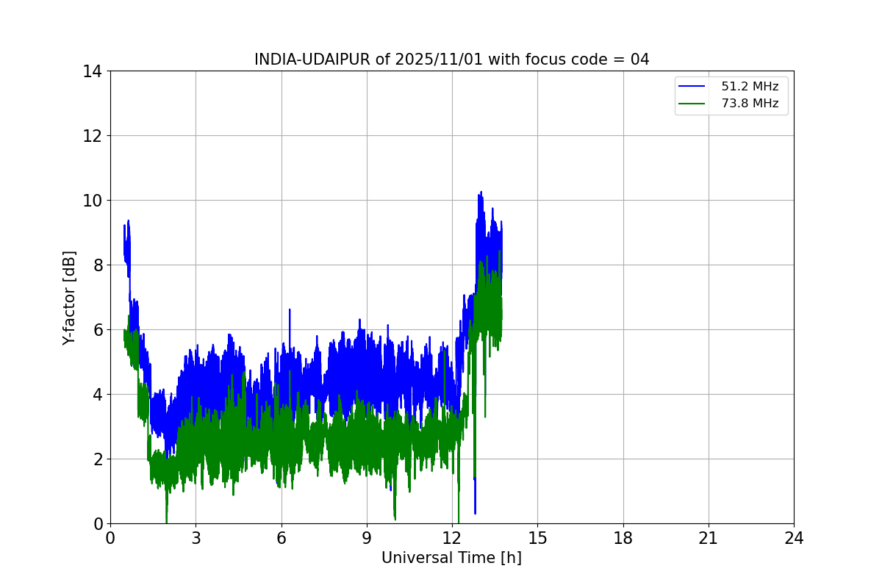Screen dimensions: 882x588
Task: Click the '51.2 MHz' legend label
Action: (x=750, y=86)
